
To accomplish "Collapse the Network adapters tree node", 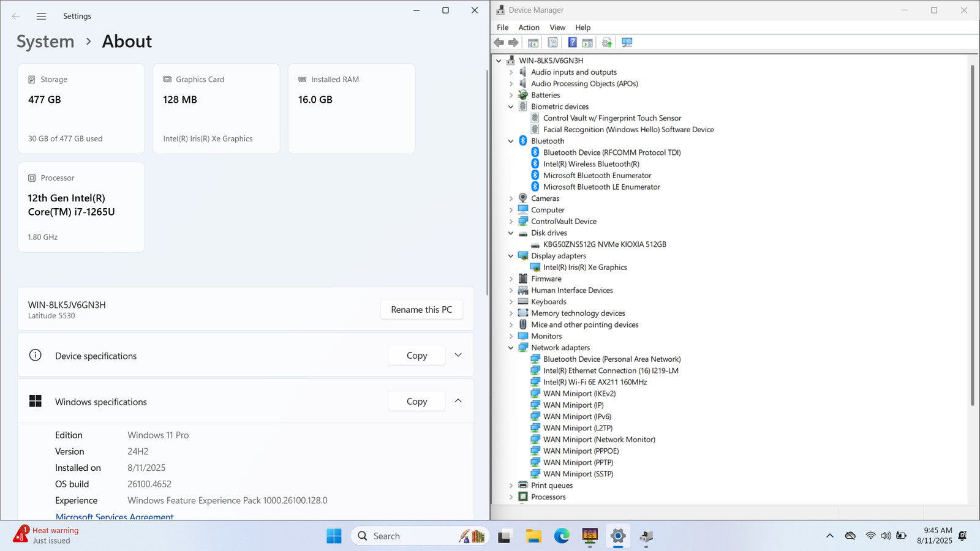I will tap(511, 348).
